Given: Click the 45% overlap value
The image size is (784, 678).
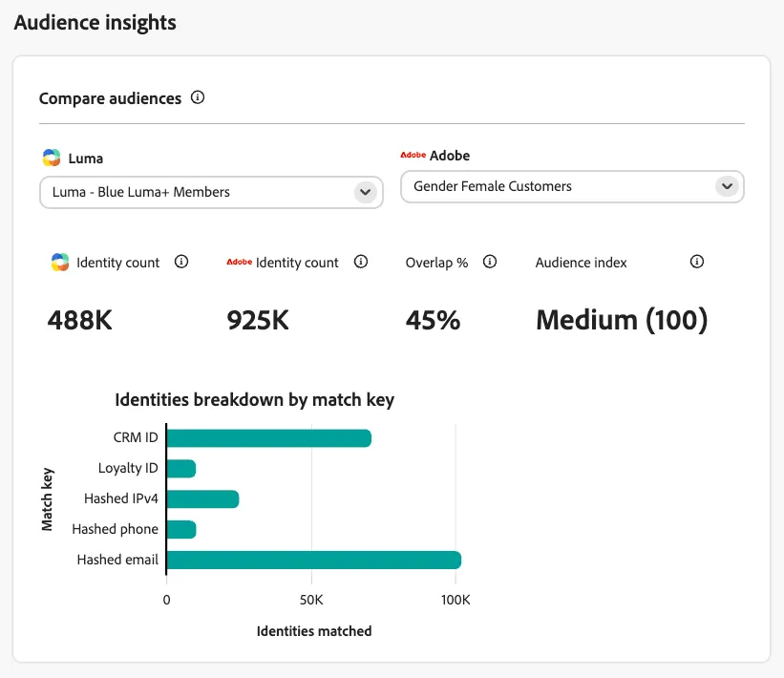Looking at the screenshot, I should [x=433, y=321].
